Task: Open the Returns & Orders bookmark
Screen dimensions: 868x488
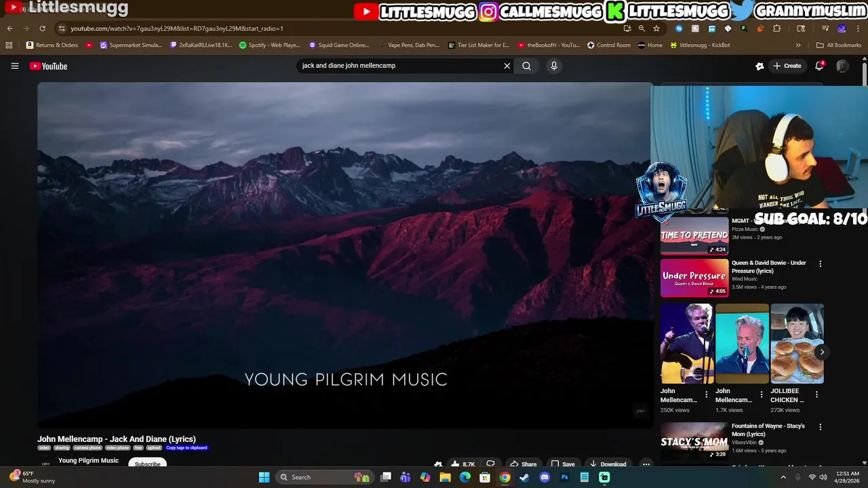Action: click(52, 45)
